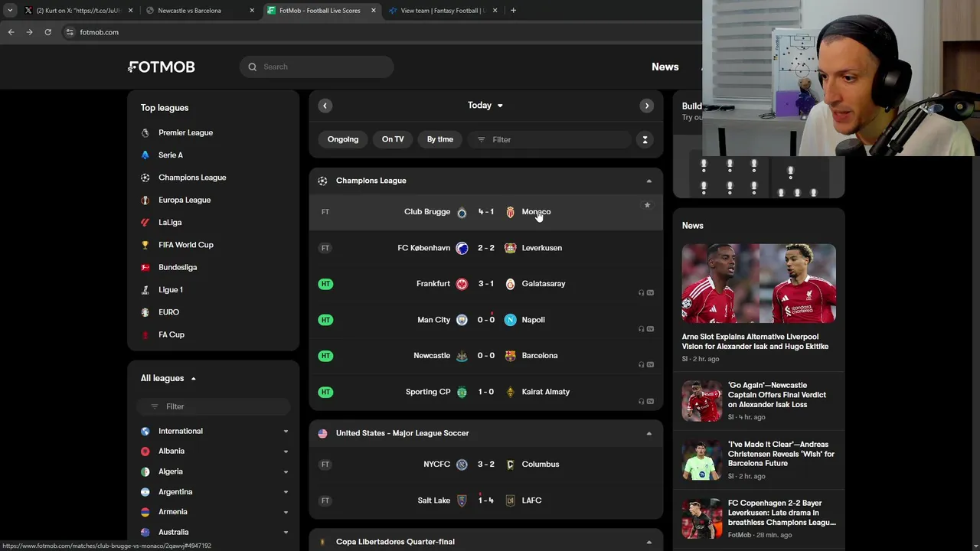980x551 pixels.
Task: Open the Champions League sidebar link
Action: pyautogui.click(x=192, y=178)
